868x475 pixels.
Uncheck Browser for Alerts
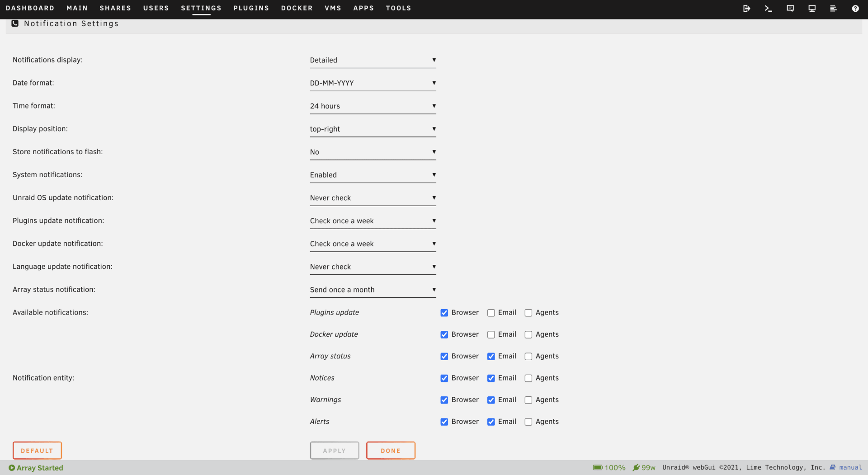(444, 422)
